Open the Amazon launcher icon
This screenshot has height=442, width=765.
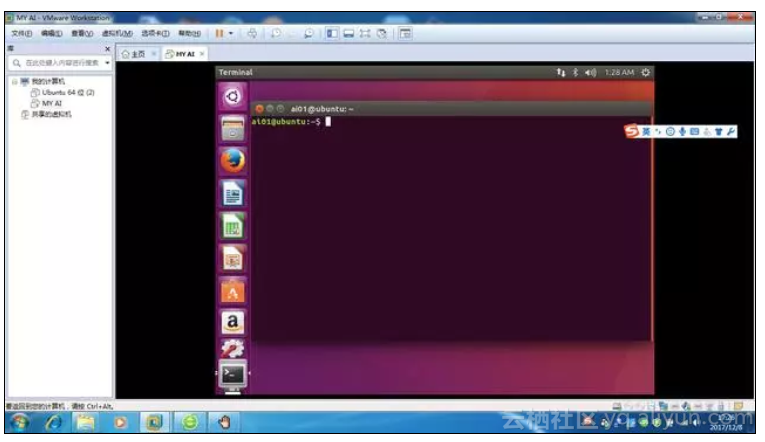pyautogui.click(x=233, y=322)
